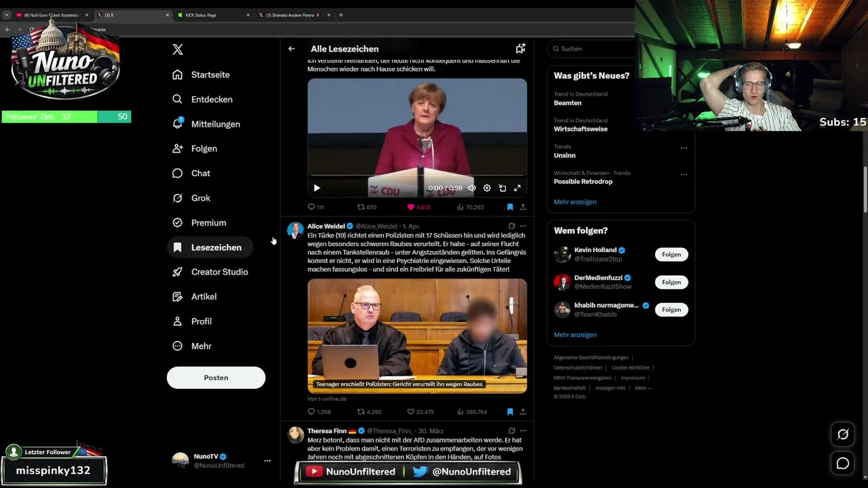Open Entdecken search page

pos(202,99)
